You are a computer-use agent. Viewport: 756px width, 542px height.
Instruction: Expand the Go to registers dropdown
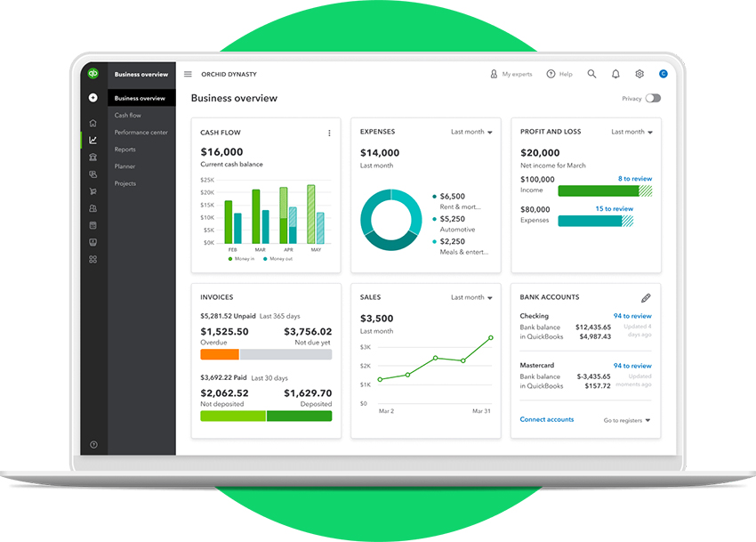tap(625, 419)
